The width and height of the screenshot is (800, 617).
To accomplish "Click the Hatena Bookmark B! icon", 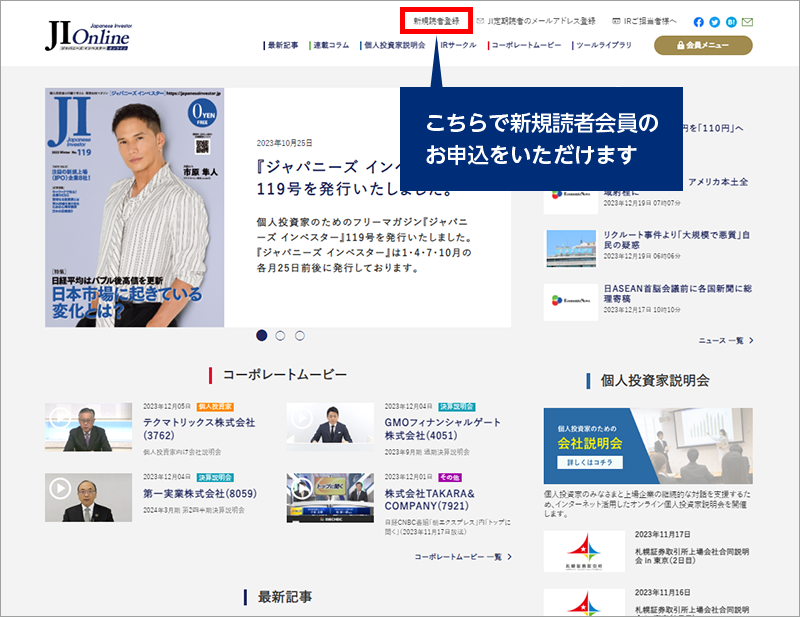I will pos(731,22).
